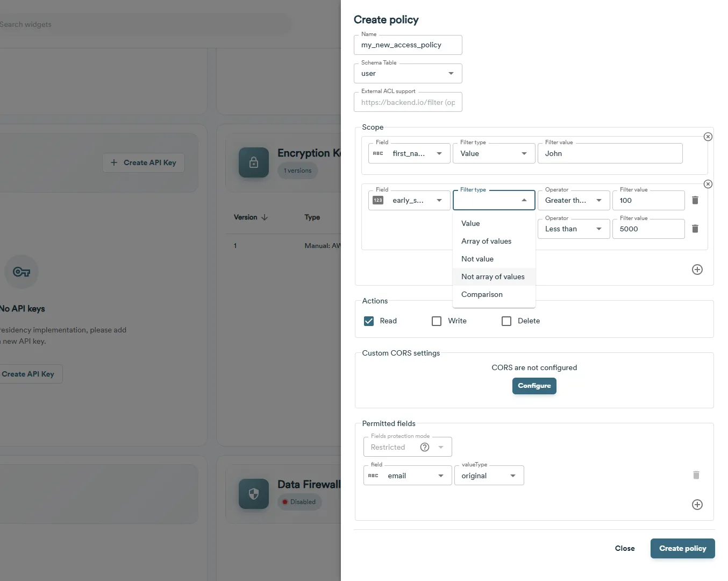Remove the first_name scope rule with the X icon
The width and height of the screenshot is (728, 581).
click(x=708, y=137)
